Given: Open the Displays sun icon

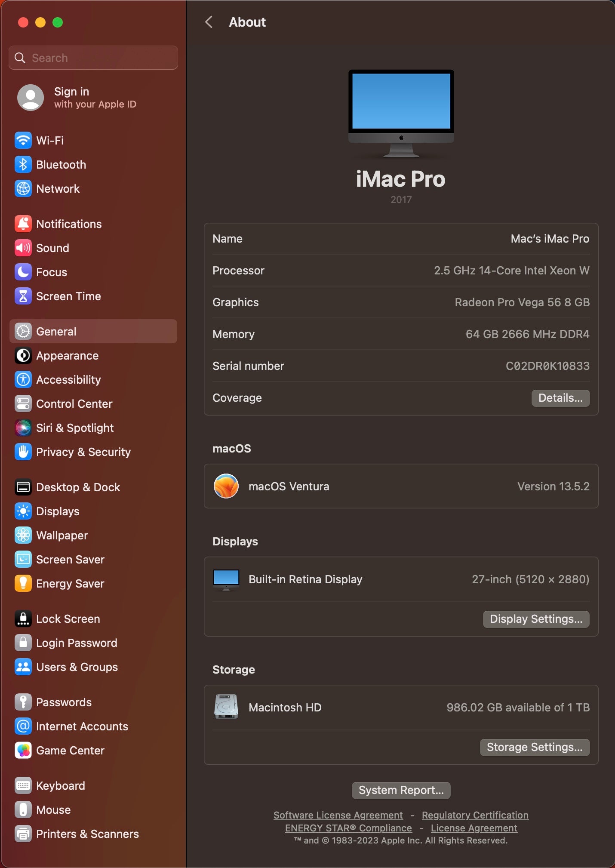Looking at the screenshot, I should 23,511.
